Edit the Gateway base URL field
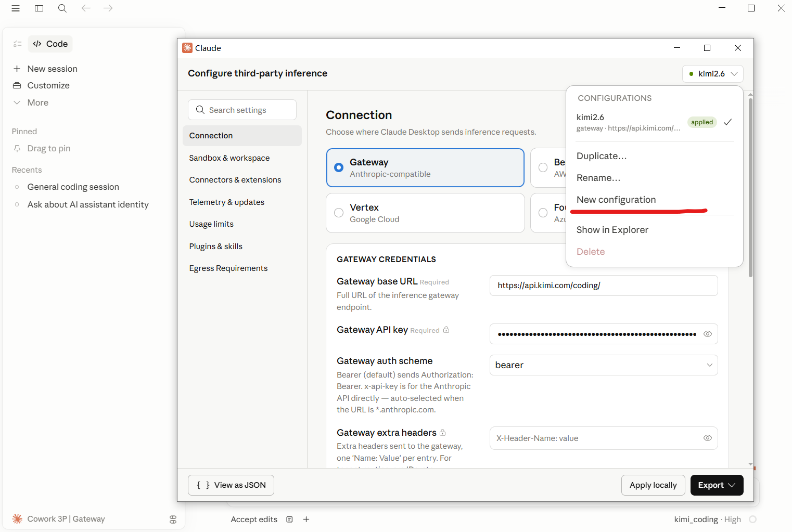792x532 pixels. click(x=604, y=286)
